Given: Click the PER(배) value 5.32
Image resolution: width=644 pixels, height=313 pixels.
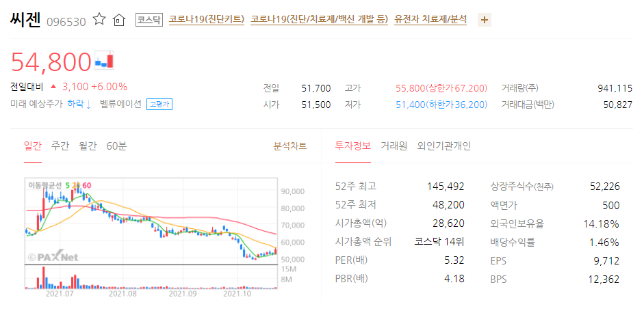Looking at the screenshot, I should tap(454, 260).
